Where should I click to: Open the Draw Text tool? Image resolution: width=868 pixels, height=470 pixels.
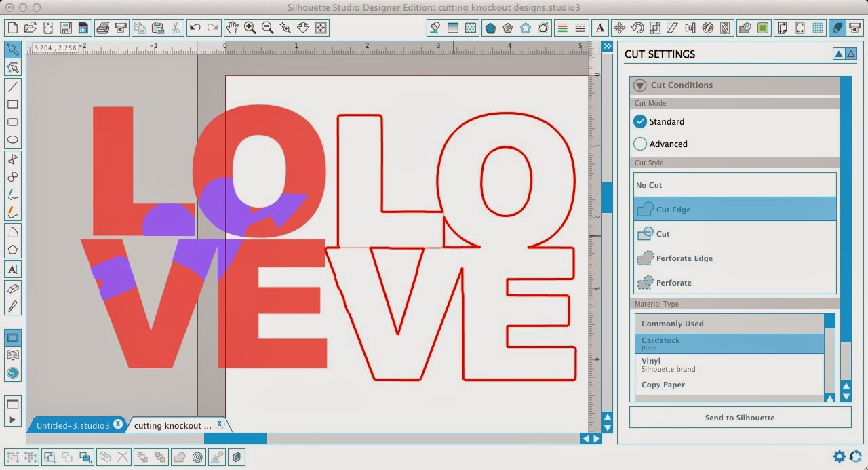tap(14, 269)
